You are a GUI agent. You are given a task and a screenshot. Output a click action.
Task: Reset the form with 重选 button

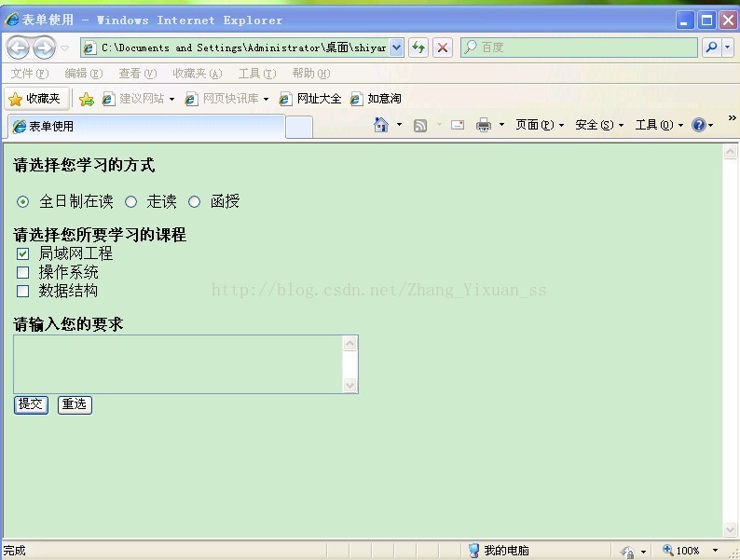pos(75,404)
